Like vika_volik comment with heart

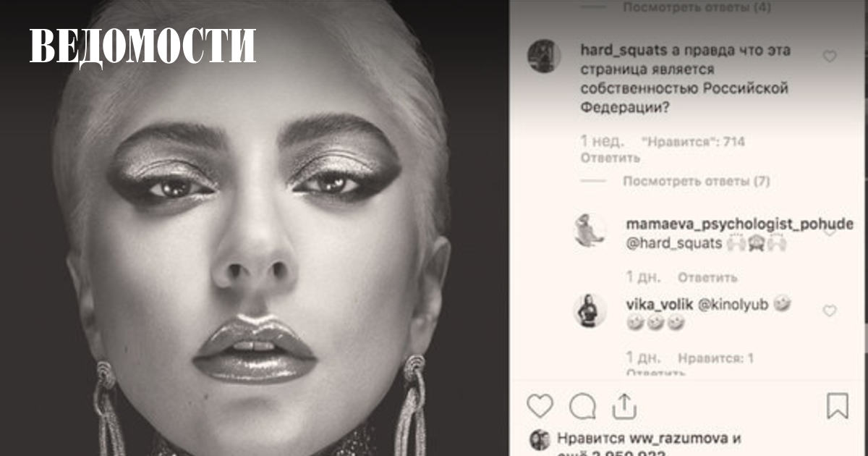[830, 311]
